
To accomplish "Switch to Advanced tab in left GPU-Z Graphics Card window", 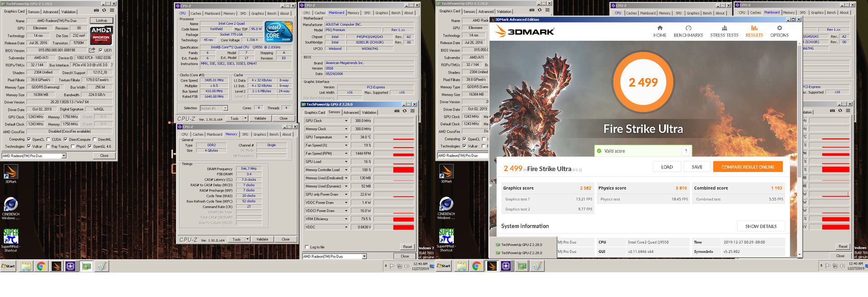I will (x=51, y=12).
